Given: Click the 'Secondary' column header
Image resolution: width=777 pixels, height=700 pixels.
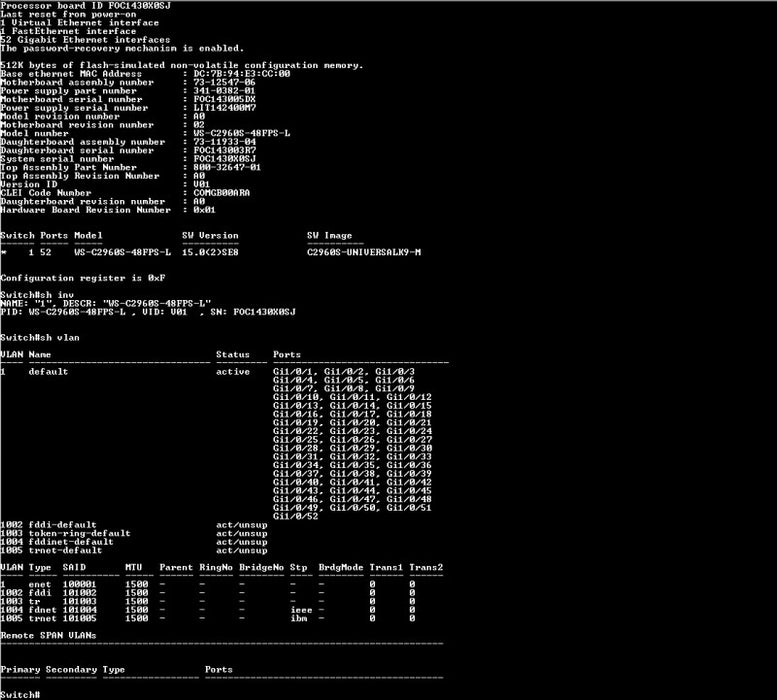Looking at the screenshot, I should [x=71, y=669].
